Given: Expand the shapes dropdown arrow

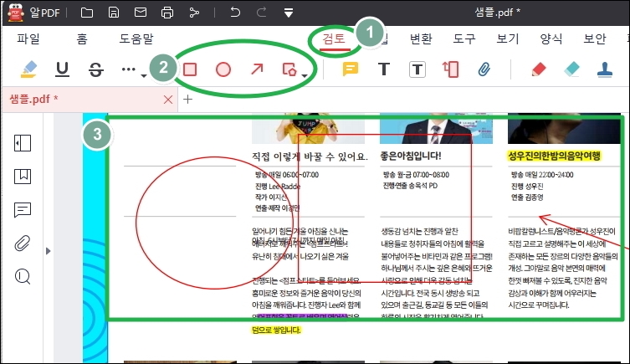Looking at the screenshot, I should click(x=305, y=75).
